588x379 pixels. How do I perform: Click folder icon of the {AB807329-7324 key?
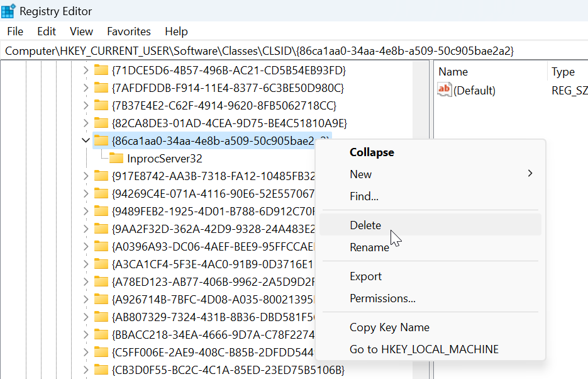tap(101, 317)
